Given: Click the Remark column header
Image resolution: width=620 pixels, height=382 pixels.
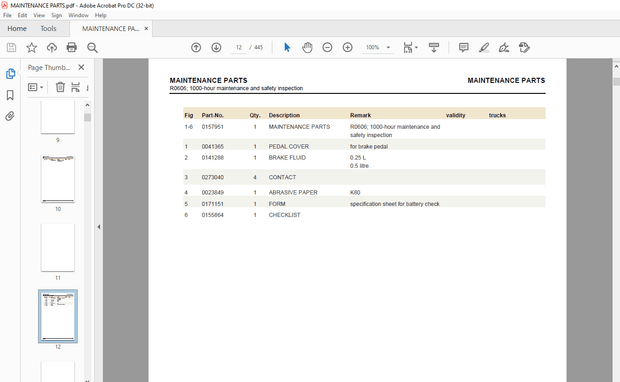Looking at the screenshot, I should coord(360,115).
